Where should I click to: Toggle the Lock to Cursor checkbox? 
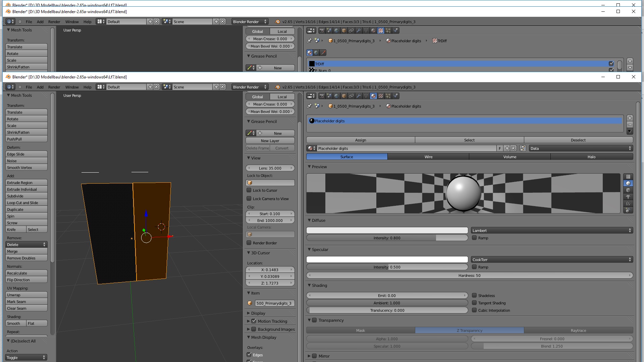pyautogui.click(x=249, y=190)
